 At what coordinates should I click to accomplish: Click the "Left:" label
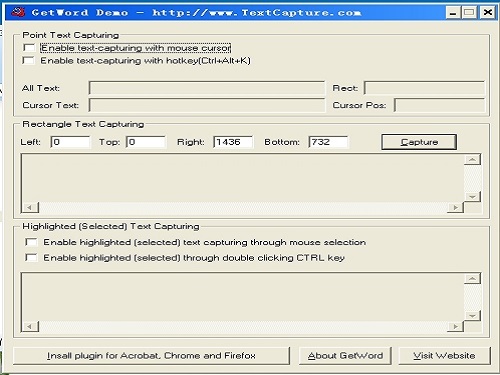[30, 142]
